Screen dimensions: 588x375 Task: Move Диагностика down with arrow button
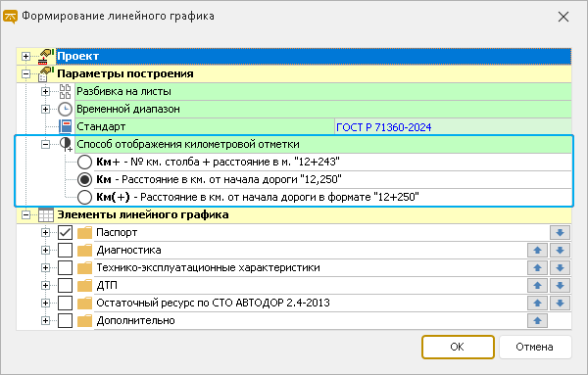pyautogui.click(x=560, y=251)
